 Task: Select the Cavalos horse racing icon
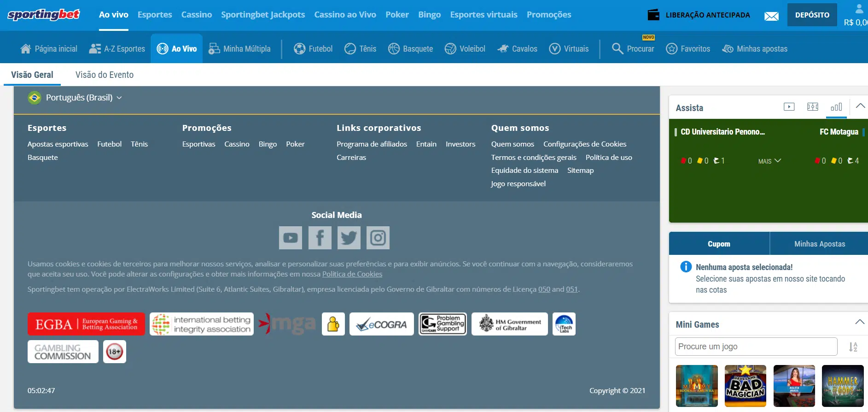tap(503, 48)
